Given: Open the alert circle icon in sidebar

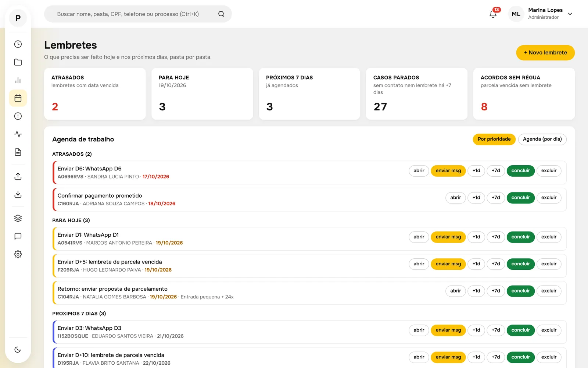Looking at the screenshot, I should point(18,116).
